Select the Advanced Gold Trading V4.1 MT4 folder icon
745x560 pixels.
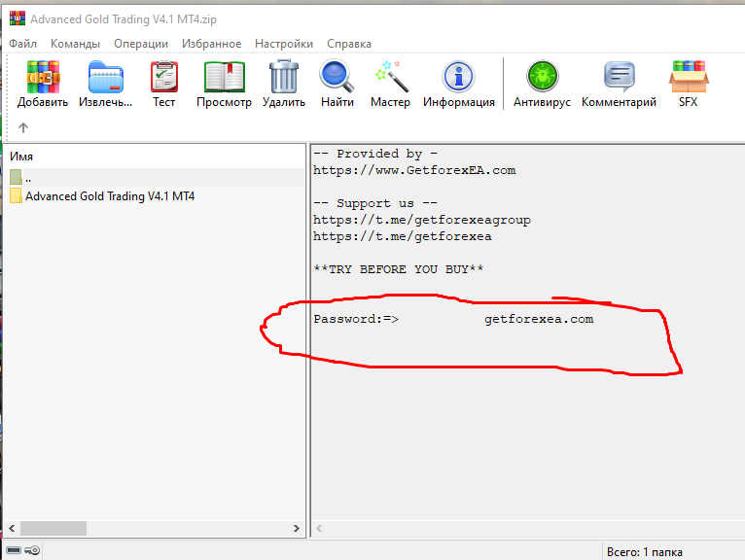click(16, 195)
